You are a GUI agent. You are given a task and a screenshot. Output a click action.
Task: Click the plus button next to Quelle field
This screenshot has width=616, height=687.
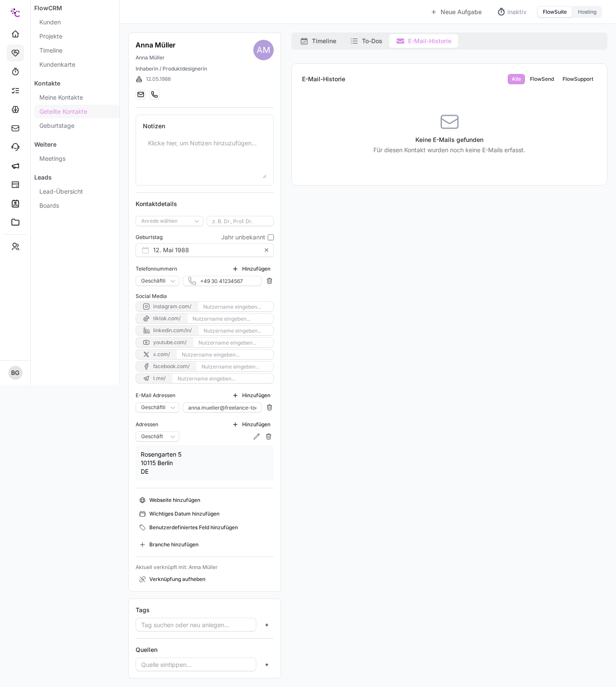pyautogui.click(x=267, y=665)
